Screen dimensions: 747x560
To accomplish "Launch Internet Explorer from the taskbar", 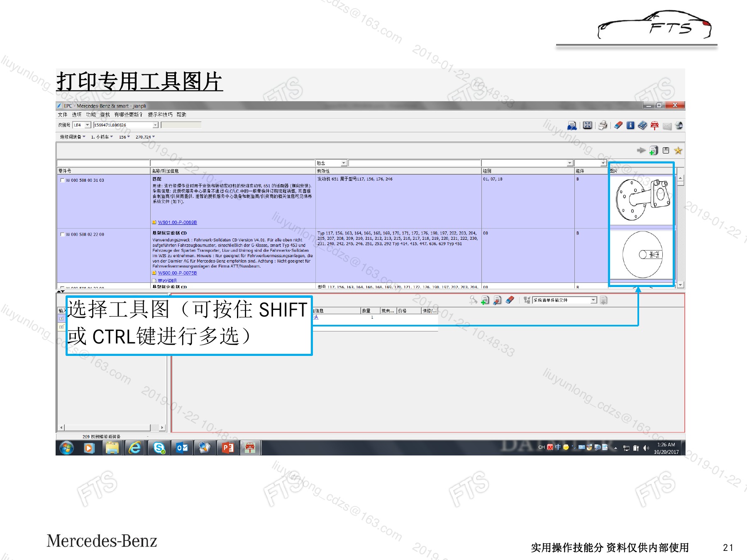I will [135, 448].
